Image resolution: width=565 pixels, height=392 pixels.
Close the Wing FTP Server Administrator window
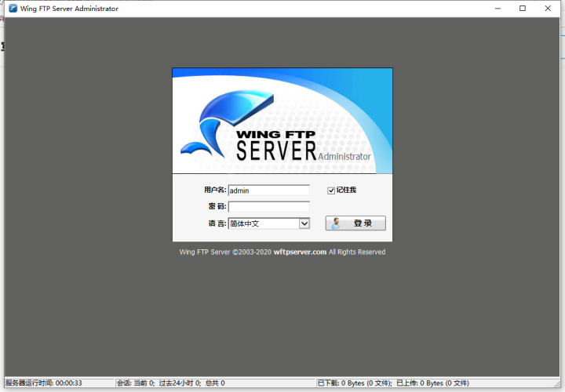(548, 9)
